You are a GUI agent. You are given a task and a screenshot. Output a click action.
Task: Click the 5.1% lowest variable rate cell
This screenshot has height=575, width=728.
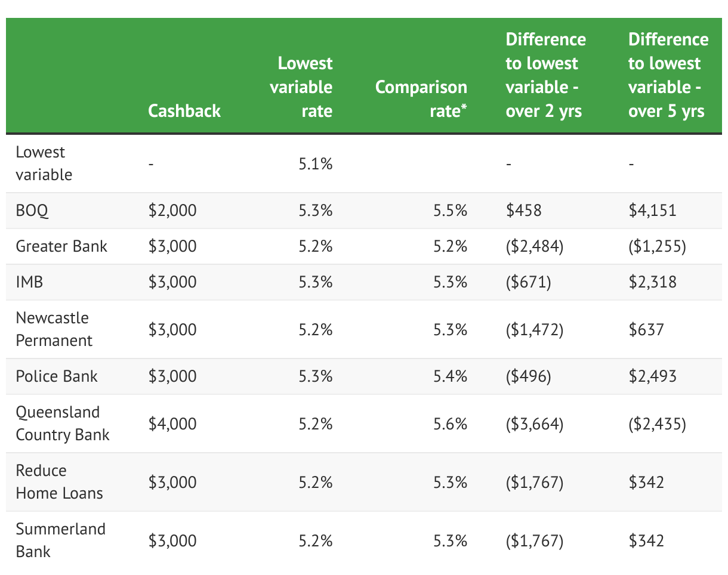pyautogui.click(x=315, y=163)
